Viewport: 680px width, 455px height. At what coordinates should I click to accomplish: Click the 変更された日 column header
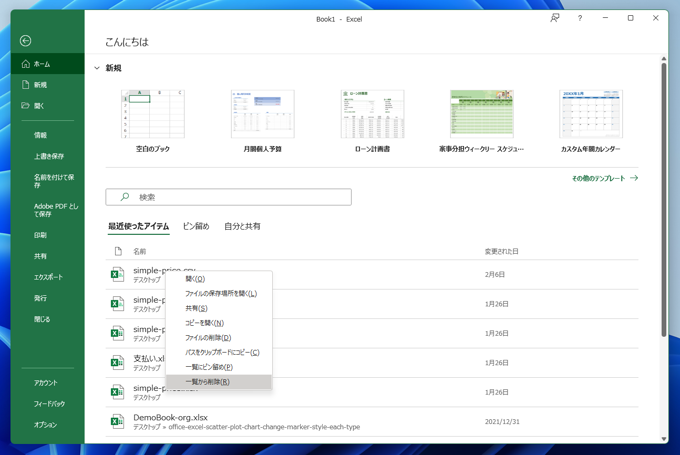(501, 251)
